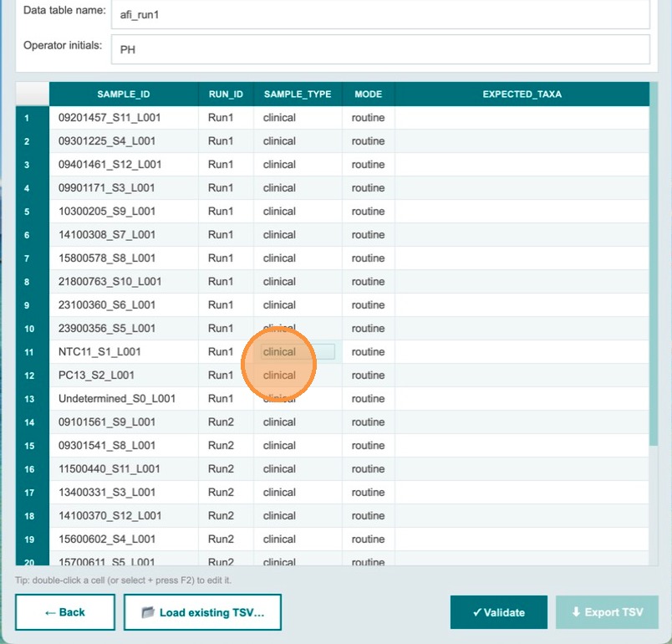Screen dimensions: 672x644
Task: Select cell 11500440_S11_L001
Action: [x=124, y=469]
